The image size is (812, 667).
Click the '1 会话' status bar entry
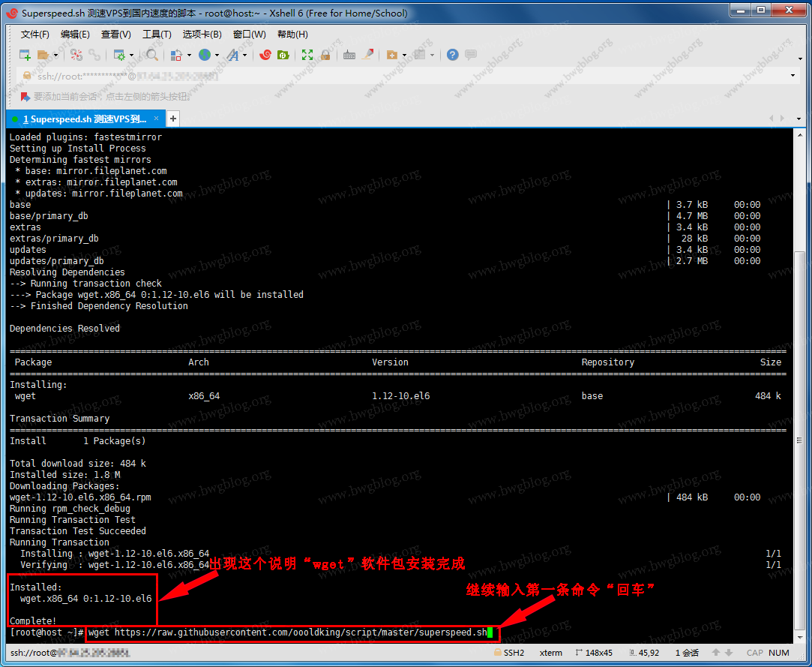688,653
